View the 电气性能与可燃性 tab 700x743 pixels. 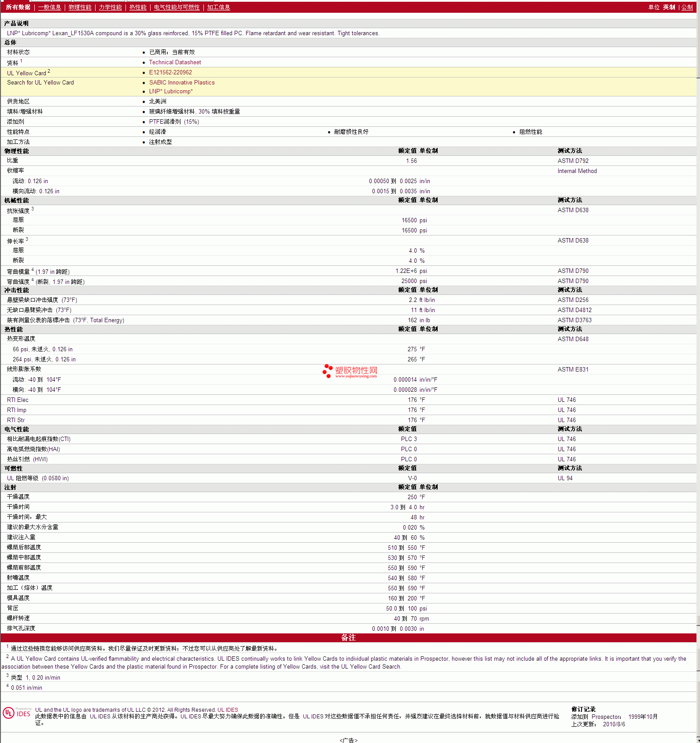click(177, 7)
